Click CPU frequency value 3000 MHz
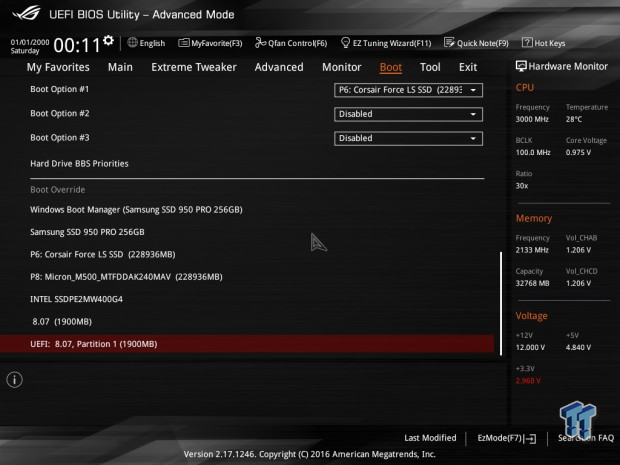Screen dimensions: 620x465 (532, 119)
